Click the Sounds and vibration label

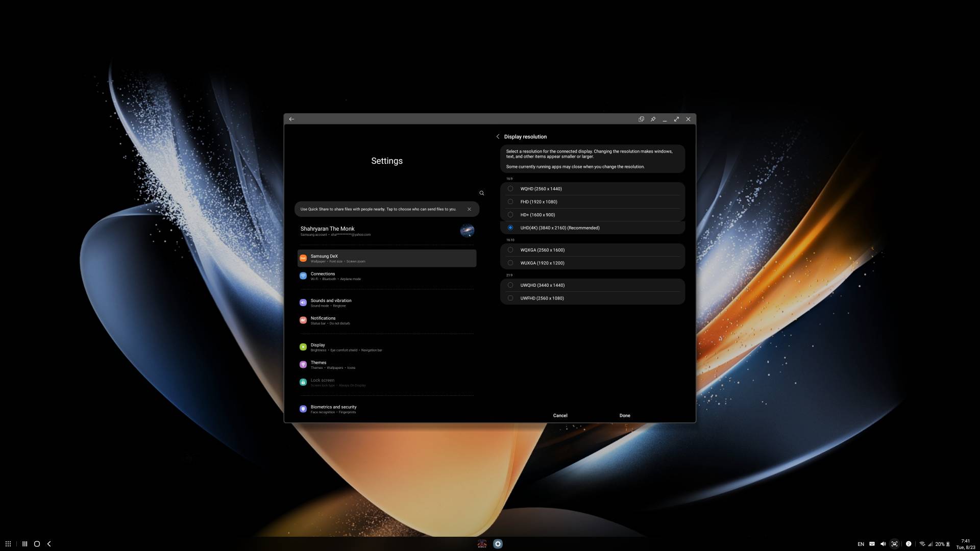tap(331, 300)
